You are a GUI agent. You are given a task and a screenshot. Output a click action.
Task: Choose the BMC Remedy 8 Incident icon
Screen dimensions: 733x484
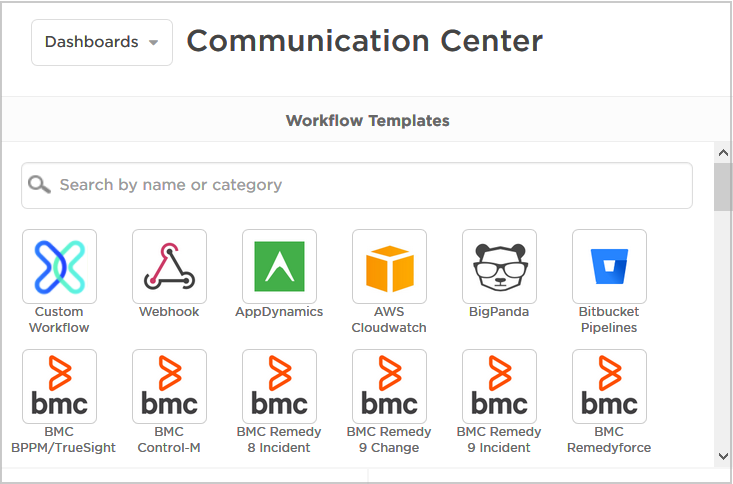click(280, 386)
